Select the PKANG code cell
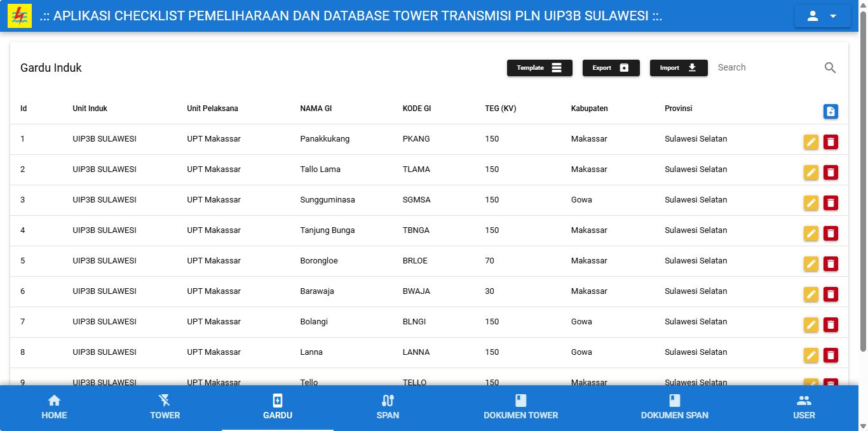Viewport: 868px width, 431px height. 416,139
